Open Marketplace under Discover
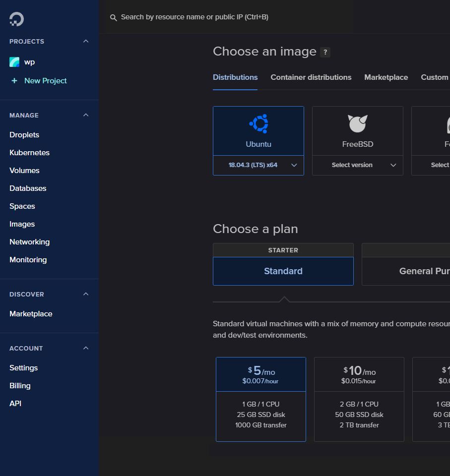Image resolution: width=450 pixels, height=476 pixels. (x=31, y=314)
